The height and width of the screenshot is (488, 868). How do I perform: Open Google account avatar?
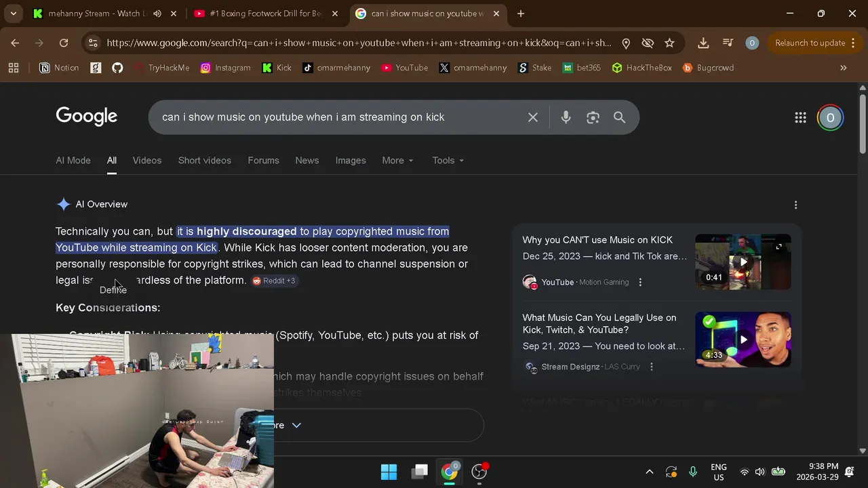pos(830,117)
